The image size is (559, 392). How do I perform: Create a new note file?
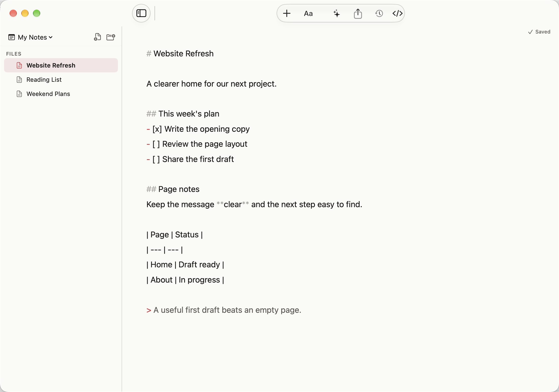97,37
